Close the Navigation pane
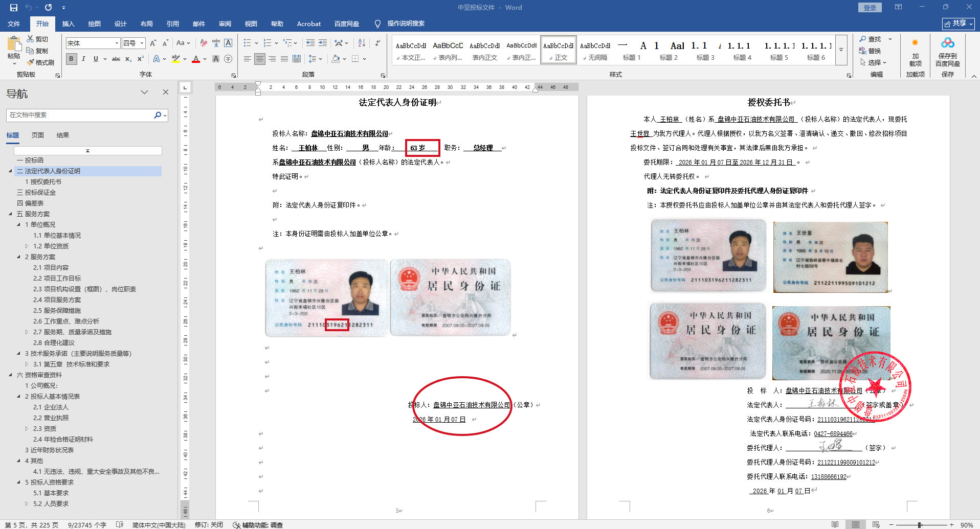The image size is (980, 529). [166, 92]
